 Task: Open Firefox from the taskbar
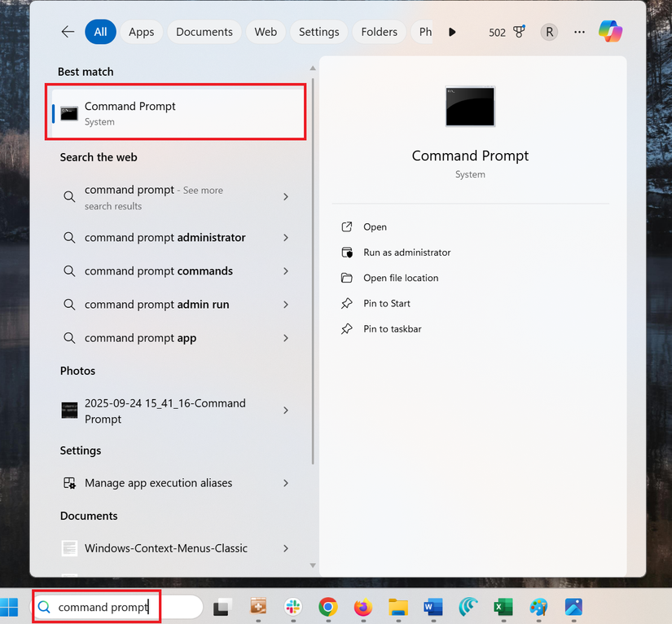(363, 607)
